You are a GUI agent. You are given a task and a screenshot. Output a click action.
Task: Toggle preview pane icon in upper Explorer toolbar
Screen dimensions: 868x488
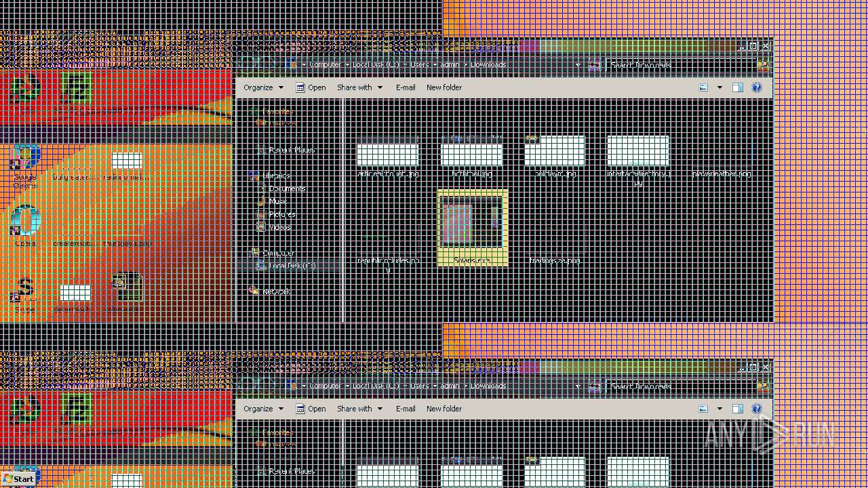tap(738, 87)
